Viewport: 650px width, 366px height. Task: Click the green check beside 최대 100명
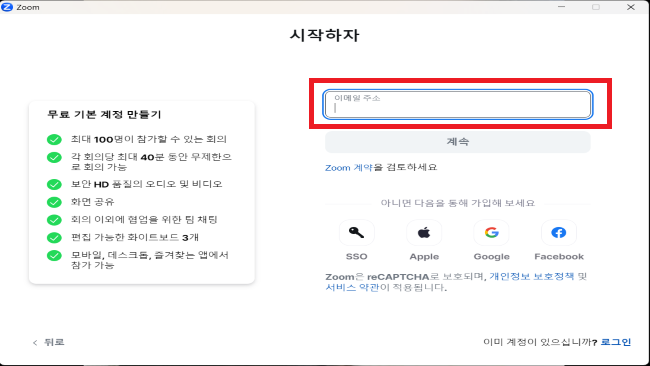(54, 139)
